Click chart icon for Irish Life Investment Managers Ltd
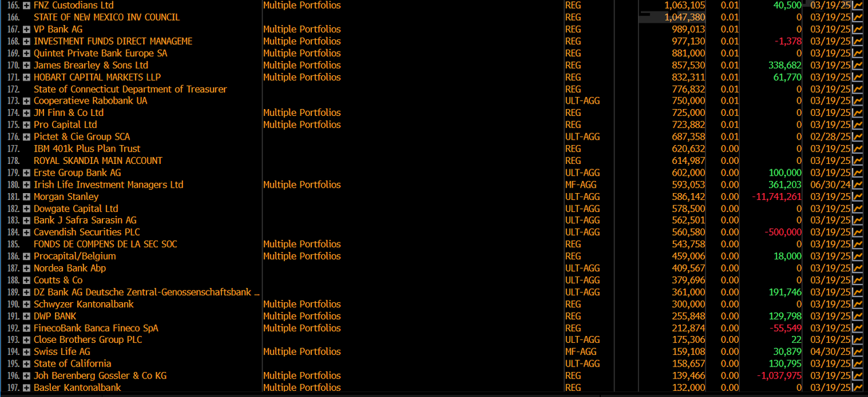The image size is (868, 397). pyautogui.click(x=857, y=184)
